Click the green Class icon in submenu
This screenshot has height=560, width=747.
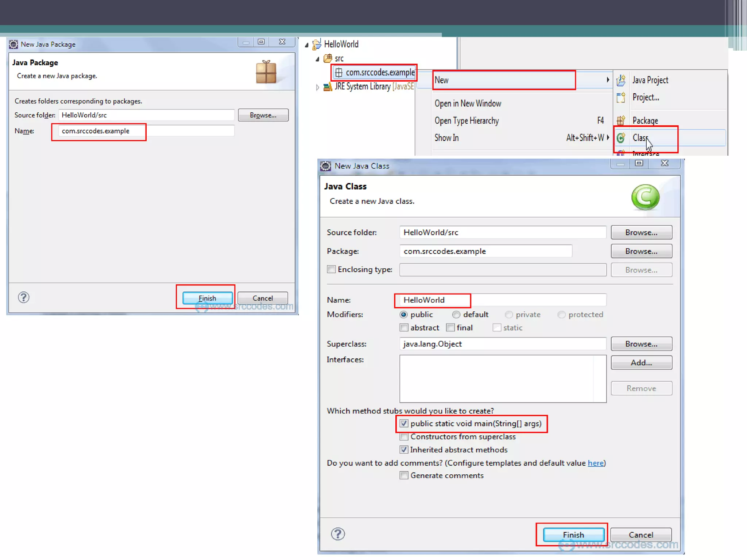click(x=621, y=138)
